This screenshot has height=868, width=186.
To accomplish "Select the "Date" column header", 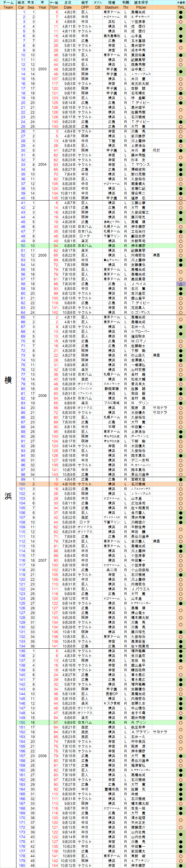I will pos(68,7).
